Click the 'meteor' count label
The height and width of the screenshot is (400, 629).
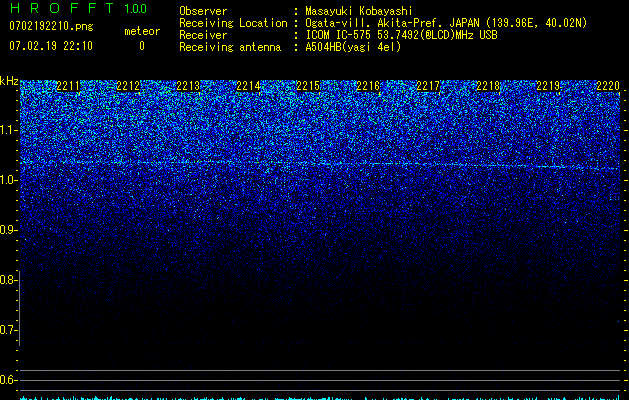click(x=142, y=31)
